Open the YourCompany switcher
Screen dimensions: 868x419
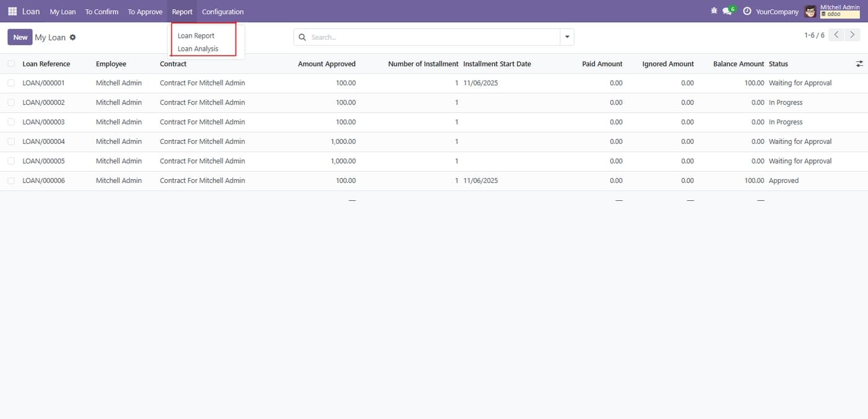[777, 11]
